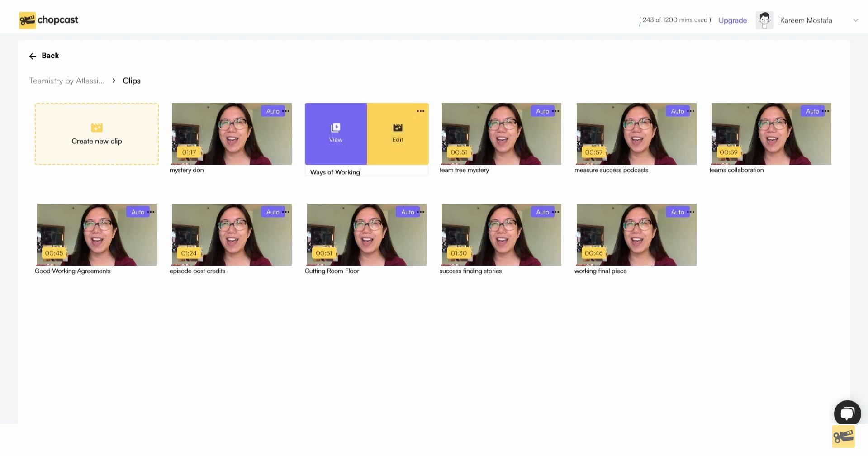The image size is (868, 456).
Task: Click the Upgrade link
Action: (x=733, y=20)
